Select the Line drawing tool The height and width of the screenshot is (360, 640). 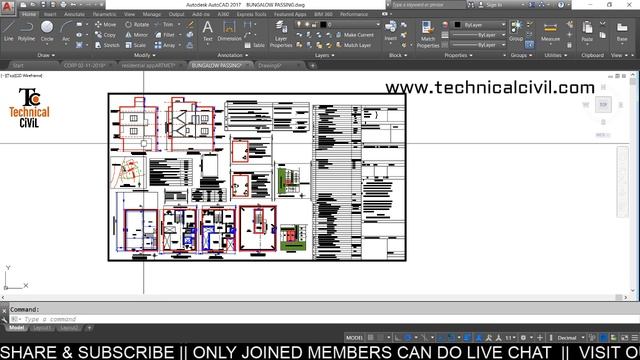click(x=9, y=31)
